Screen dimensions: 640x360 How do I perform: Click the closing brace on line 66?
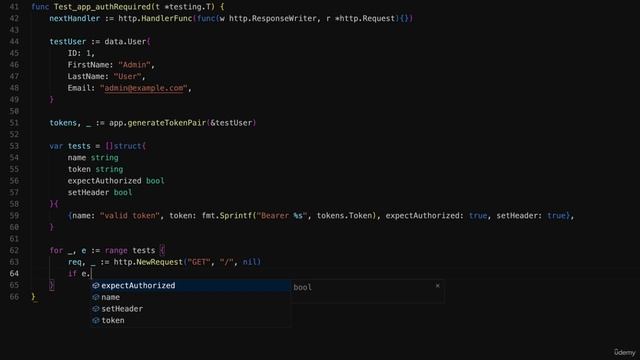(33, 297)
